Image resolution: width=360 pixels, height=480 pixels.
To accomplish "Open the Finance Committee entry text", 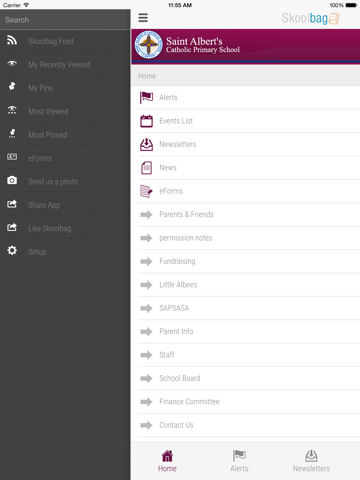I will pyautogui.click(x=189, y=401).
